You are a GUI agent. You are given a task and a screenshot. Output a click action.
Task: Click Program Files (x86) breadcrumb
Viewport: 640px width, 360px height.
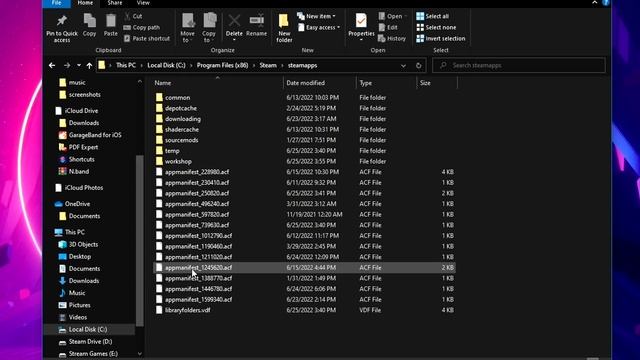coord(222,65)
